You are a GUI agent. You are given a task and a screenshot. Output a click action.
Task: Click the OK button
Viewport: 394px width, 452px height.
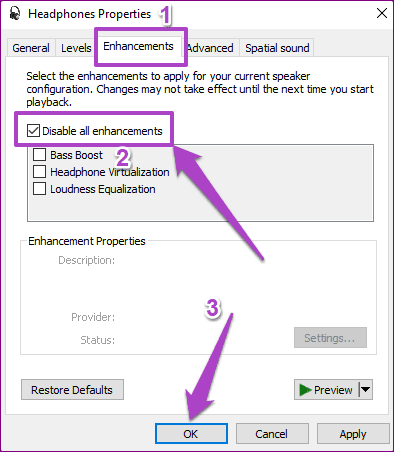point(191,434)
